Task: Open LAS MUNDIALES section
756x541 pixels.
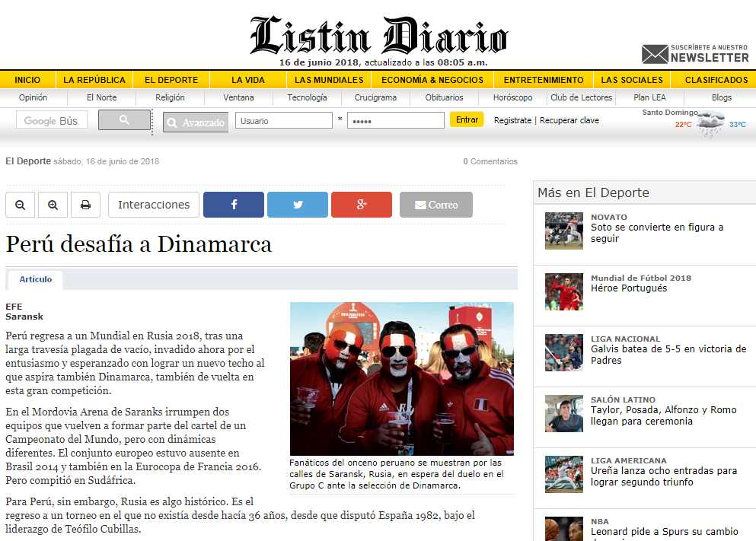Action: [x=330, y=80]
